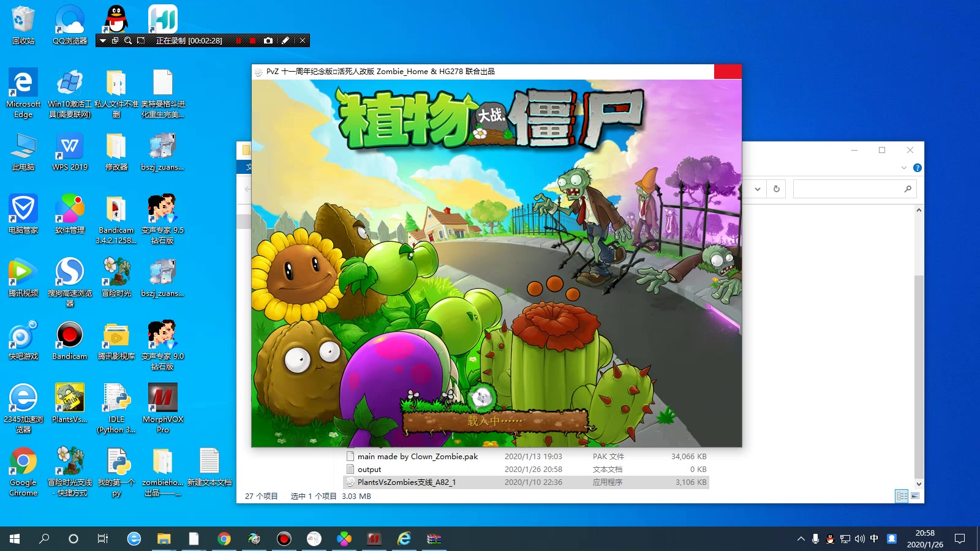
Task: Click the Explorer search input field
Action: [x=854, y=189]
